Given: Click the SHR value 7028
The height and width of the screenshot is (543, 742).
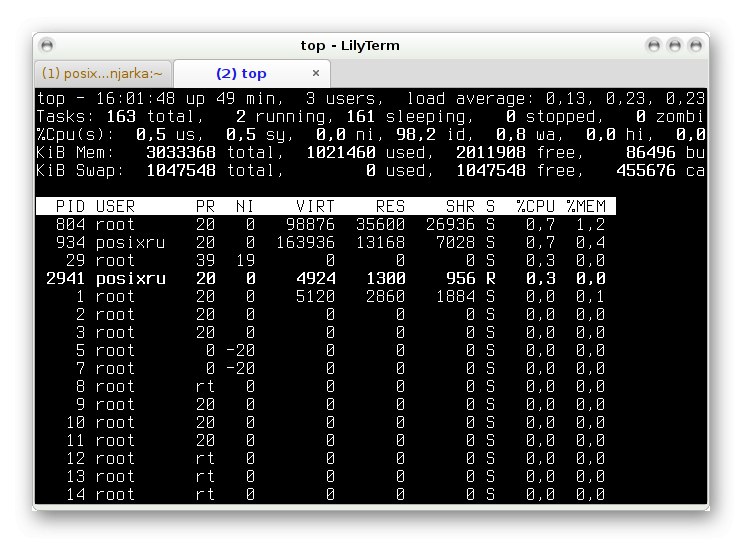Looking at the screenshot, I should (x=455, y=242).
